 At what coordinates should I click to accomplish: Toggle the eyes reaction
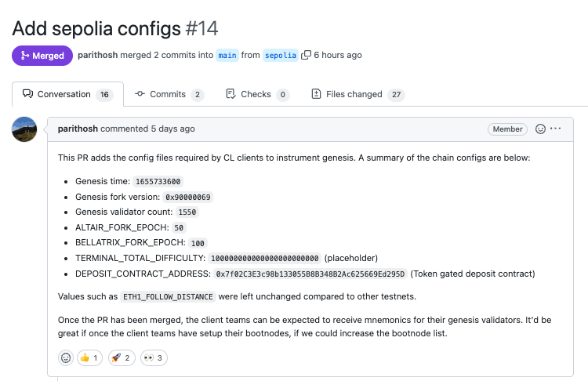click(154, 357)
